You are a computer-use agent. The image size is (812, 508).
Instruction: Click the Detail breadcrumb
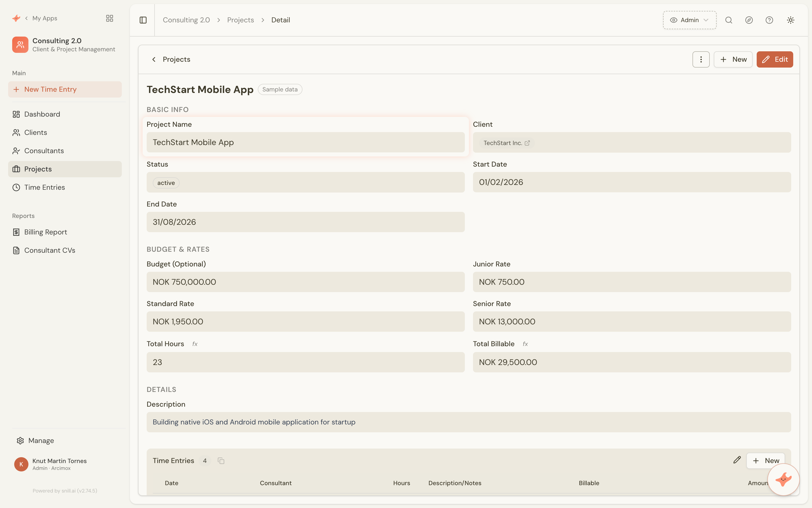click(280, 20)
